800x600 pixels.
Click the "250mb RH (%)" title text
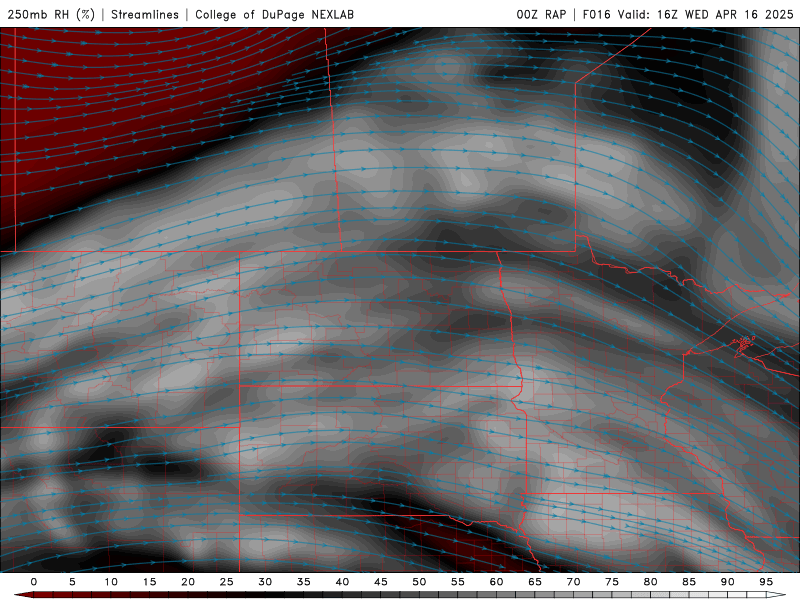pos(51,14)
